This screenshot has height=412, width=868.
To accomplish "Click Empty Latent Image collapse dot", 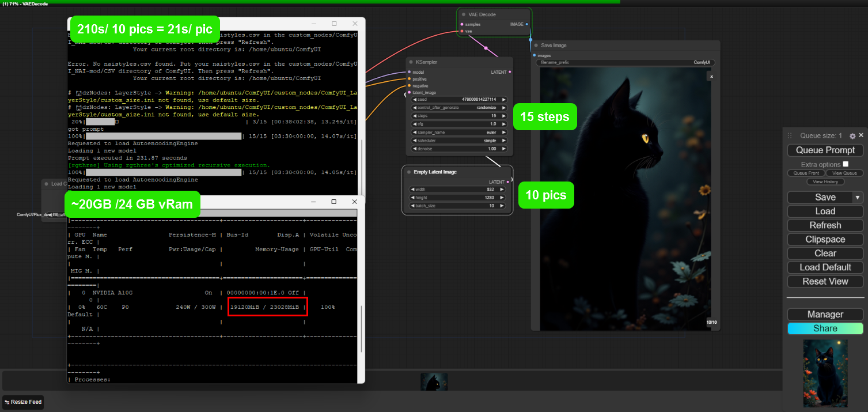I will [x=408, y=172].
